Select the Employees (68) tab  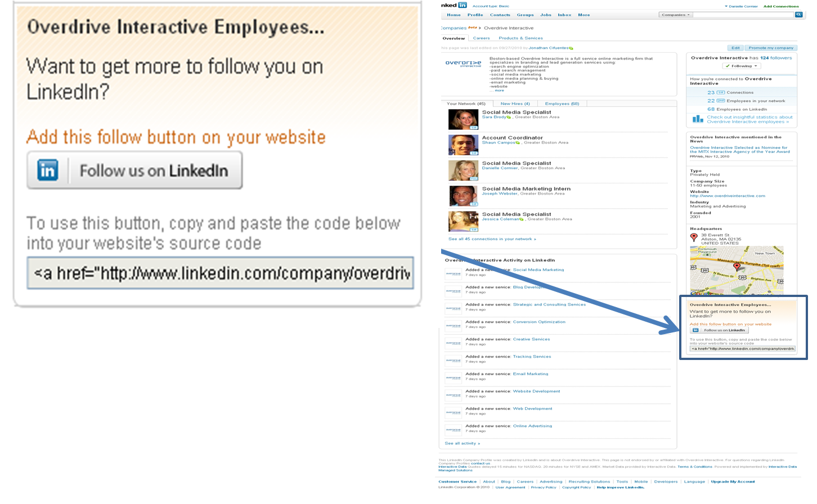pyautogui.click(x=562, y=103)
